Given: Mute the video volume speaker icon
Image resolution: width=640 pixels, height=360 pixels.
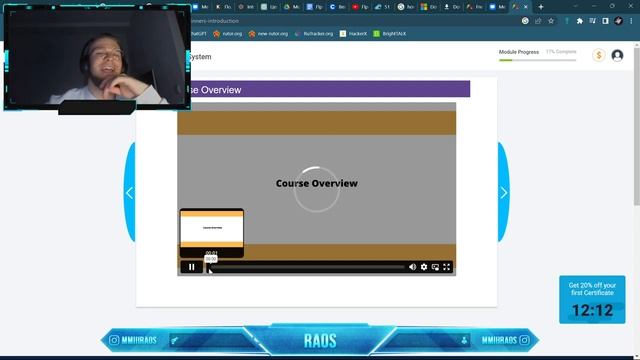Looking at the screenshot, I should 413,267.
